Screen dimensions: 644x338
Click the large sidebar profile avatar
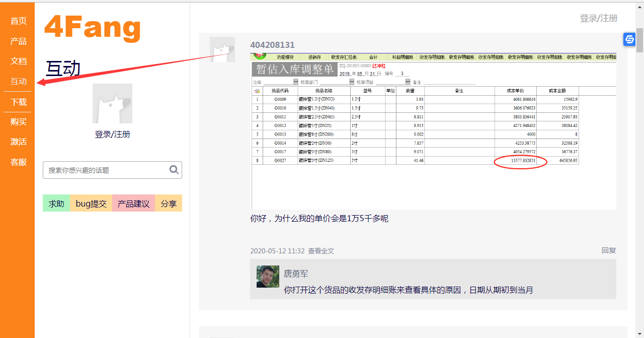[112, 104]
